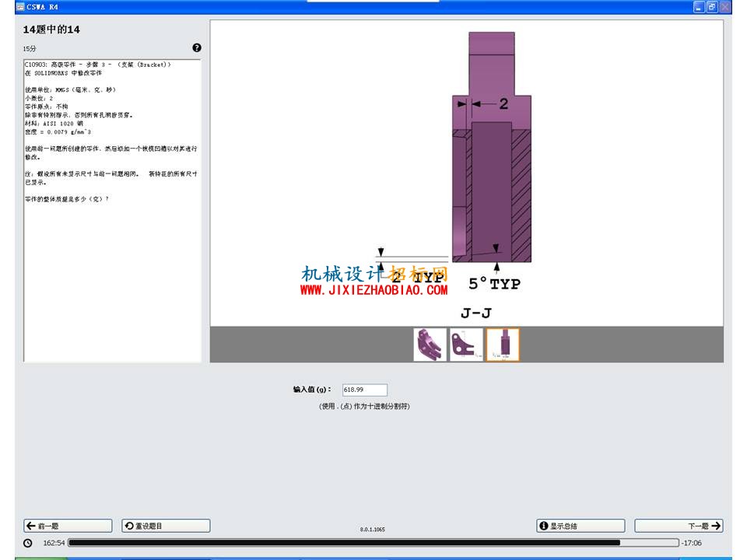Click the 15-point score label

(x=30, y=48)
